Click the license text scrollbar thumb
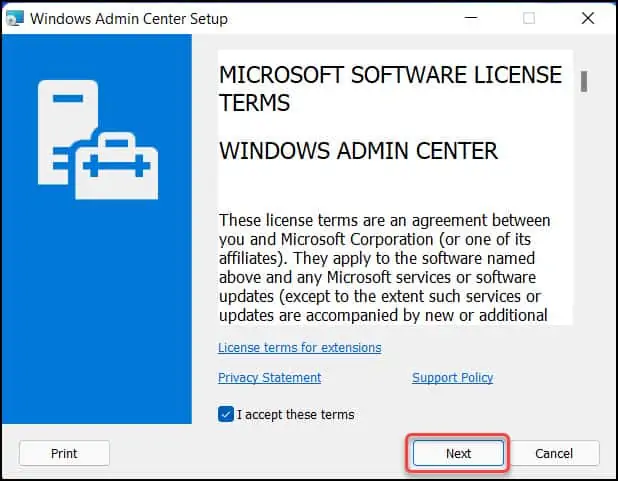 pyautogui.click(x=584, y=81)
